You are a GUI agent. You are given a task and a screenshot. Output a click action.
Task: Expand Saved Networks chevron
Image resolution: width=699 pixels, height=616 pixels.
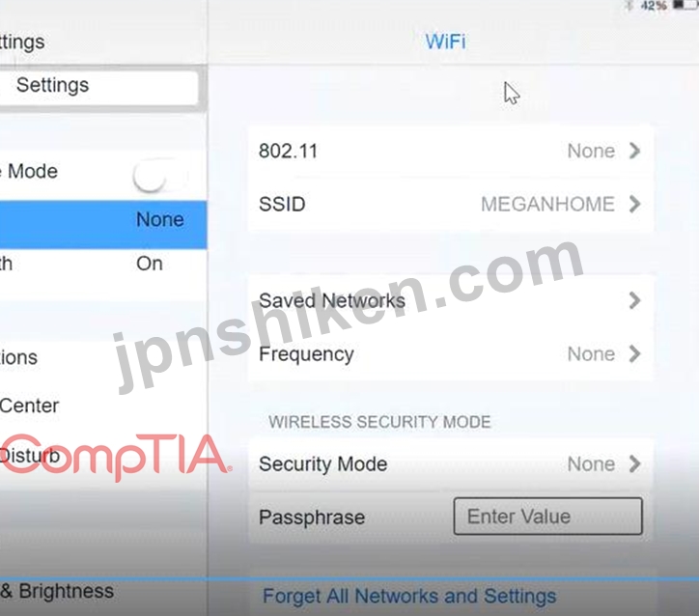click(x=635, y=300)
